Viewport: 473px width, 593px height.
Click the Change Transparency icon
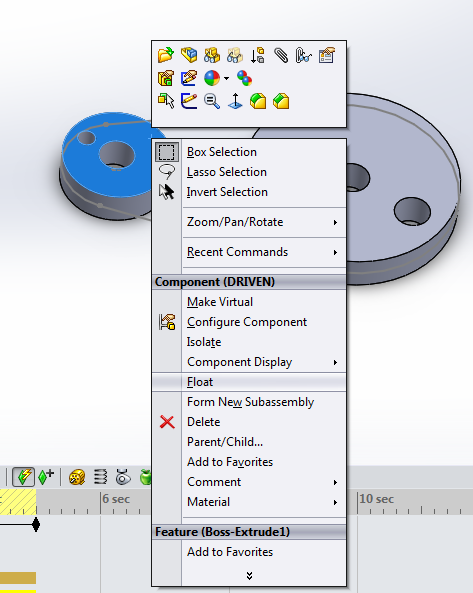[x=235, y=55]
